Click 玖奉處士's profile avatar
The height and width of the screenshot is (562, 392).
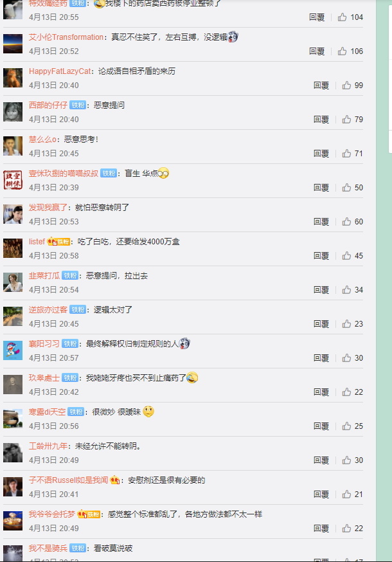pos(13,385)
